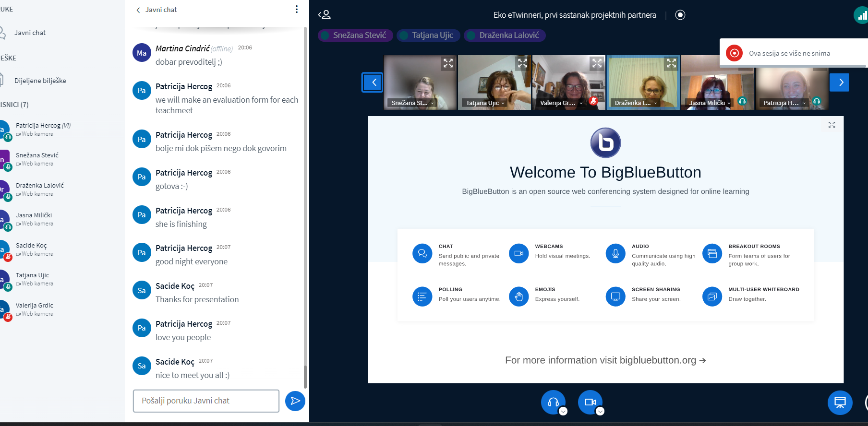Click the recording indicator next to the meeting title
This screenshot has width=868, height=426.
(x=680, y=15)
